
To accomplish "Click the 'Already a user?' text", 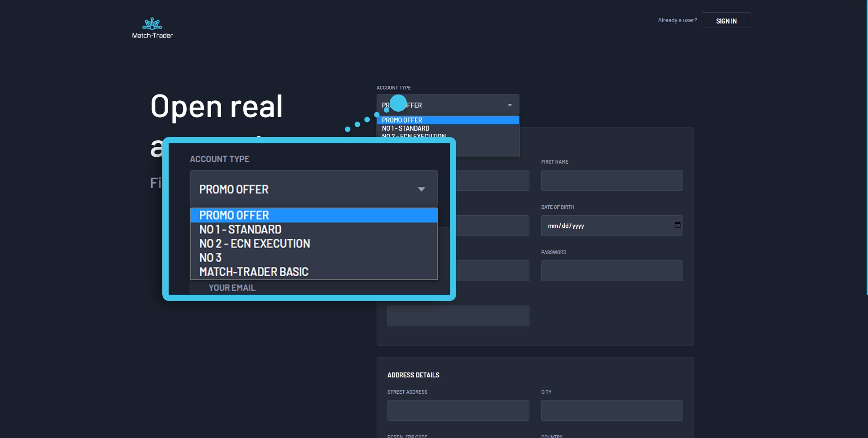I will click(x=677, y=20).
